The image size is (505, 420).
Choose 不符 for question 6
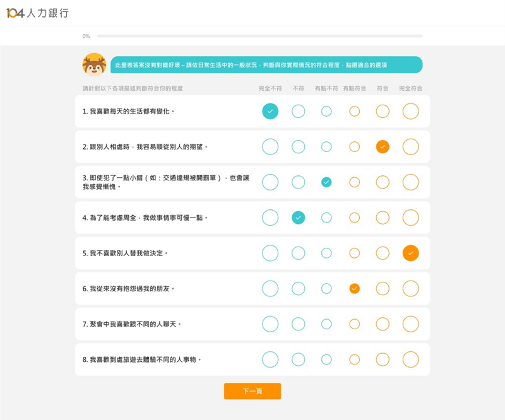point(299,288)
